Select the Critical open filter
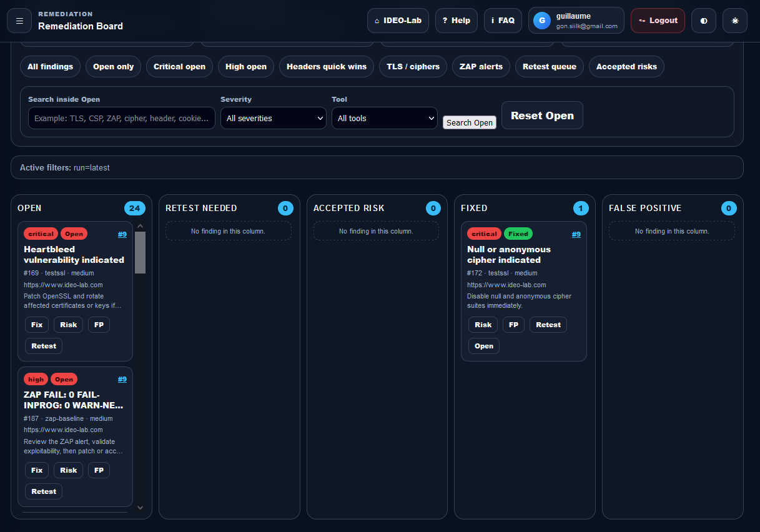 coord(179,67)
